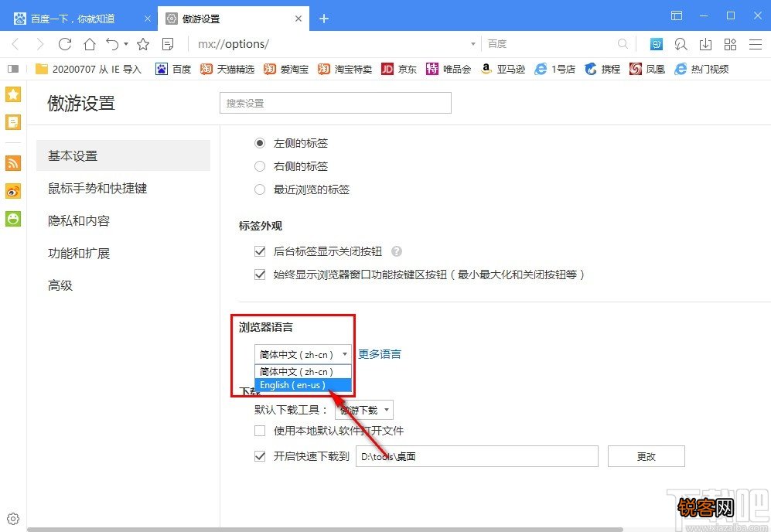
Task: Open the 京东 bookmark
Action: 399,69
